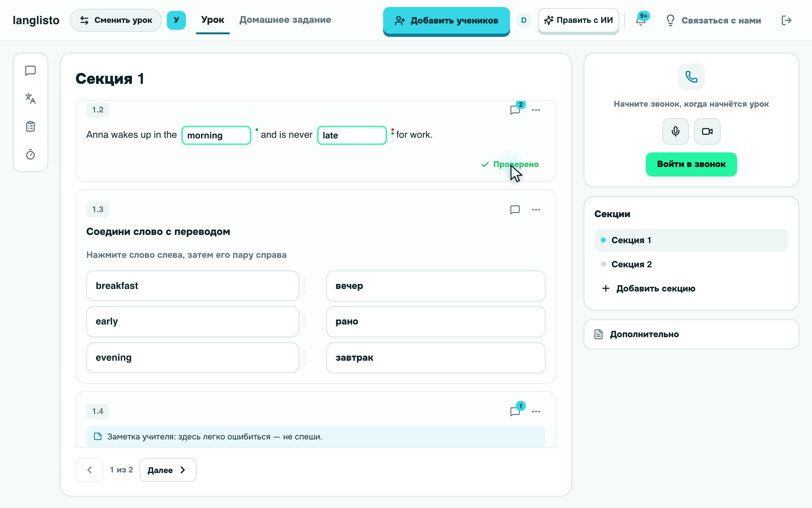Click the Далее next page button
This screenshot has height=508, width=812.
click(168, 470)
